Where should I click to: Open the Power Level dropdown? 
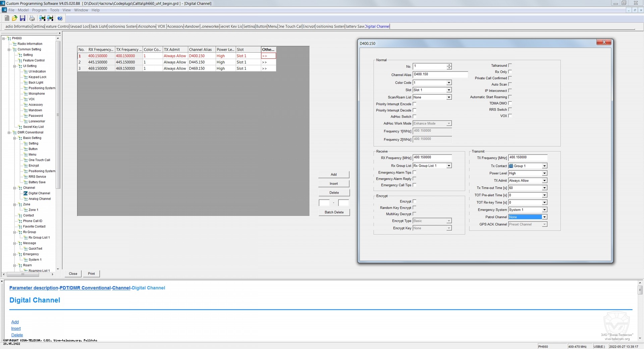544,173
